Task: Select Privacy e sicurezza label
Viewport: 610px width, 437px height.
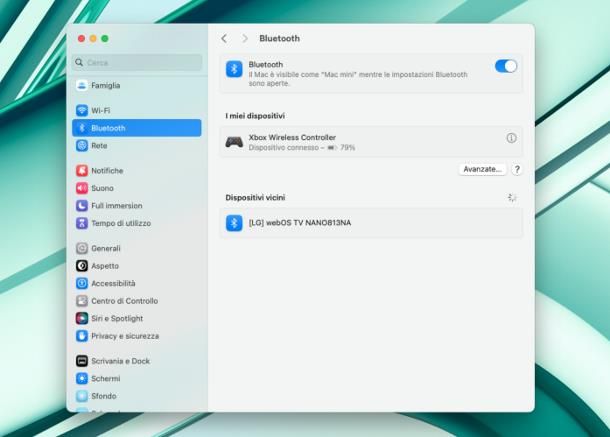Action: point(125,336)
